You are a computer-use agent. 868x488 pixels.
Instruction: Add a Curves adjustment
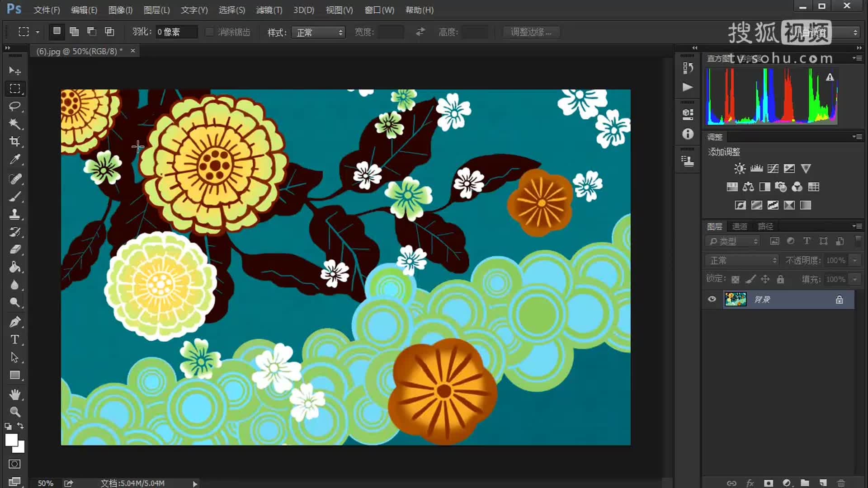(x=773, y=169)
